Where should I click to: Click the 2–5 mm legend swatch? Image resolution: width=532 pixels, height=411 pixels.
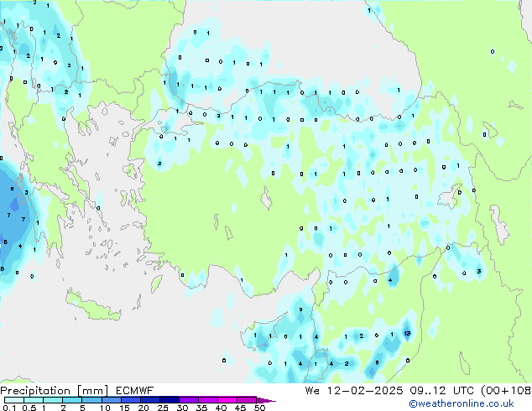coord(72,400)
